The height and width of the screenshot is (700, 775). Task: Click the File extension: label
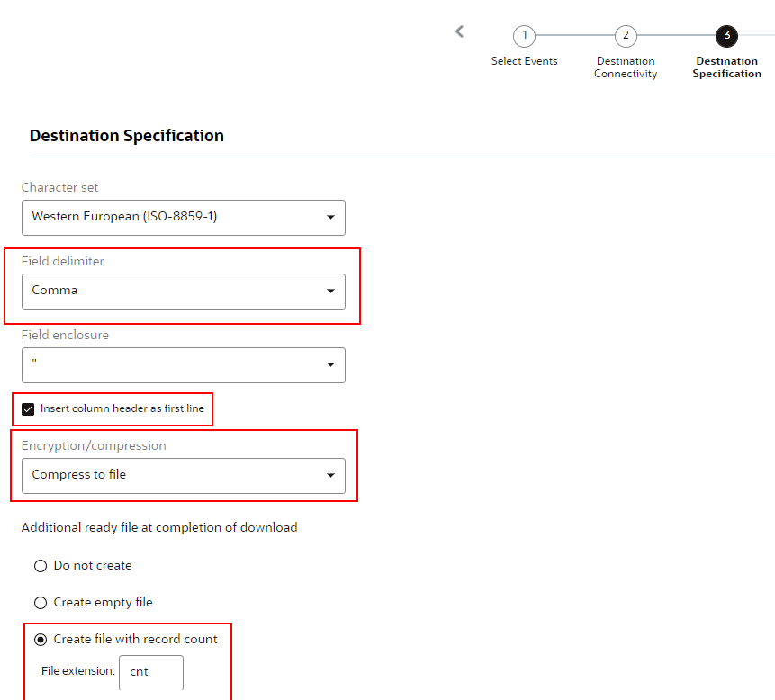[x=78, y=671]
